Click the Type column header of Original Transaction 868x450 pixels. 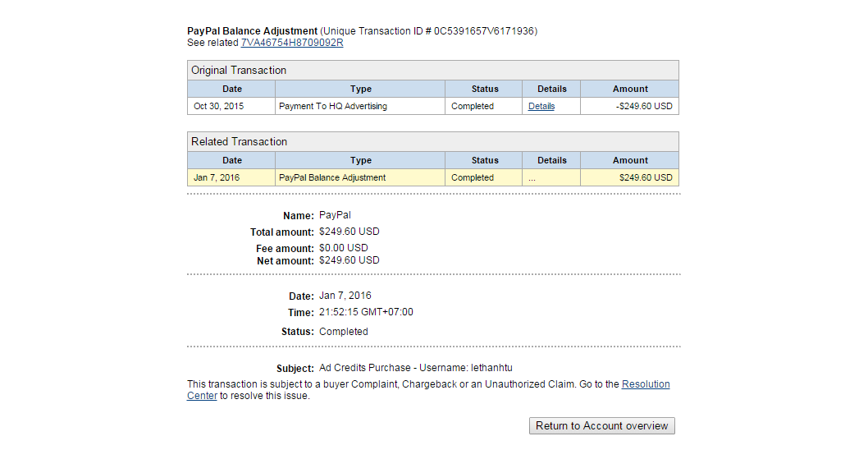click(x=360, y=89)
